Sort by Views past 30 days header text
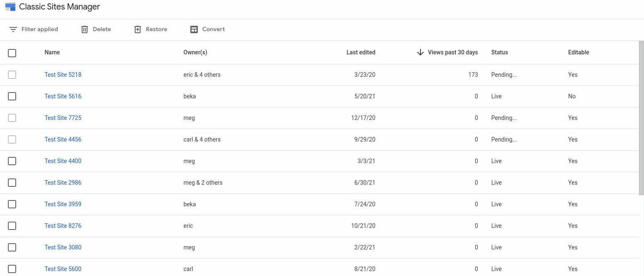This screenshot has height=276, width=644. 453,52
